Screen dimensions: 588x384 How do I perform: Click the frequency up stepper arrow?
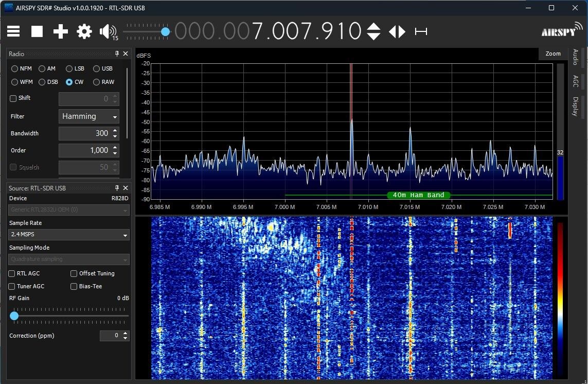375,26
